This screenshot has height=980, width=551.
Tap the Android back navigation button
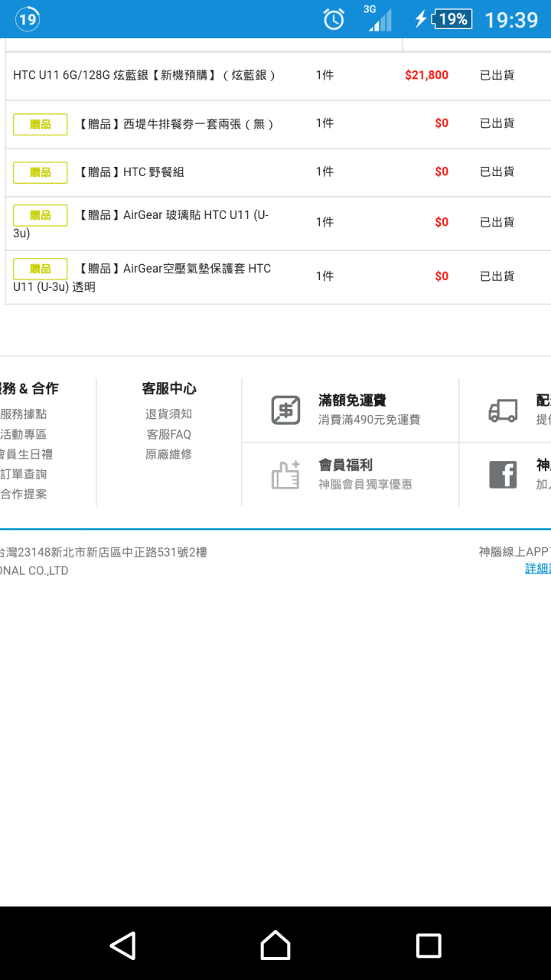tap(123, 946)
